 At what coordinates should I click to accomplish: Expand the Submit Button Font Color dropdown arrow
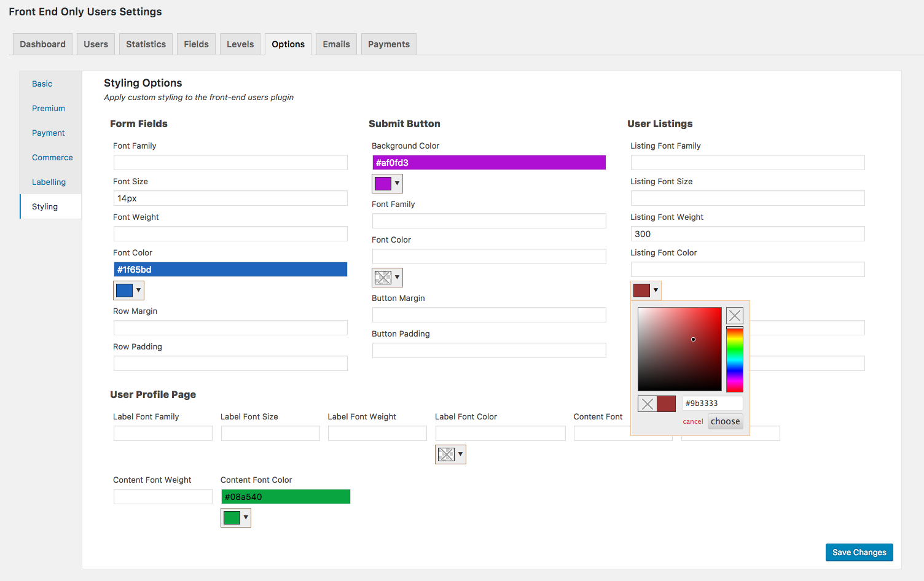396,277
